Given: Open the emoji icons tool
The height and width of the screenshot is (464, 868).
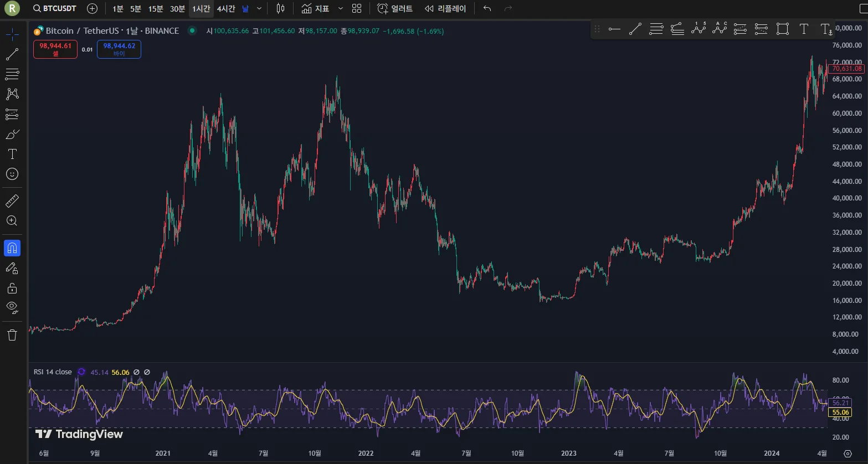Looking at the screenshot, I should (x=12, y=174).
